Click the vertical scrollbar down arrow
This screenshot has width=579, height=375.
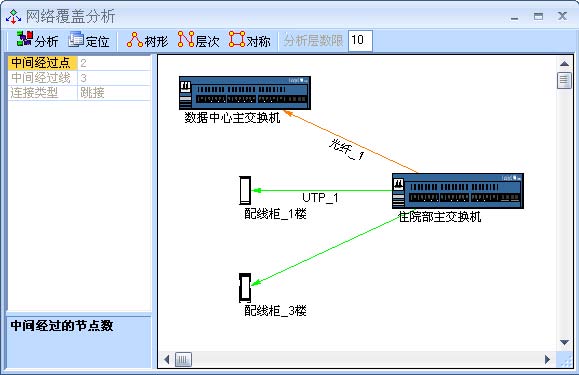[x=564, y=343]
